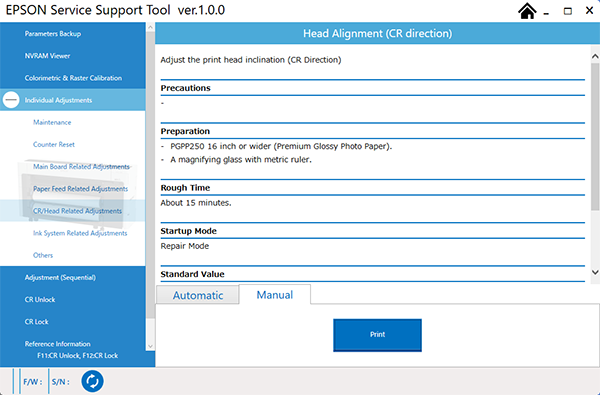Image resolution: width=600 pixels, height=395 pixels.
Task: Go to the Home screen icon
Action: click(x=527, y=11)
